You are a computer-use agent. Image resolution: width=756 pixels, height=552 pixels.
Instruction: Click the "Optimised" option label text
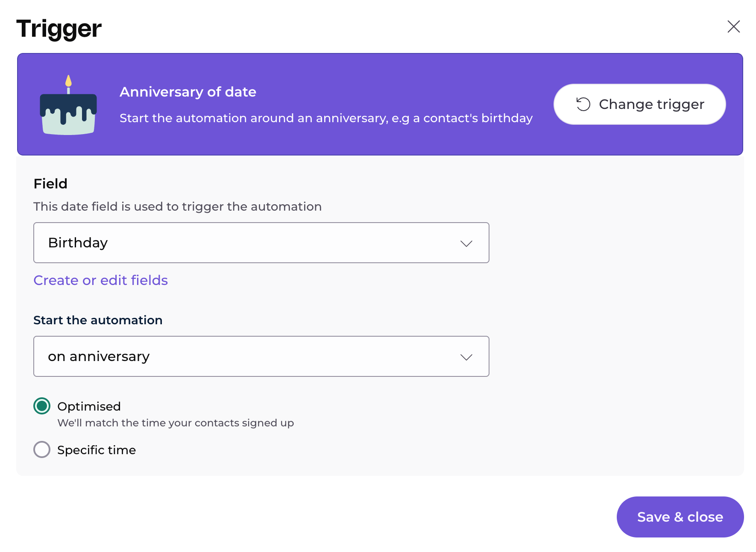pos(89,406)
